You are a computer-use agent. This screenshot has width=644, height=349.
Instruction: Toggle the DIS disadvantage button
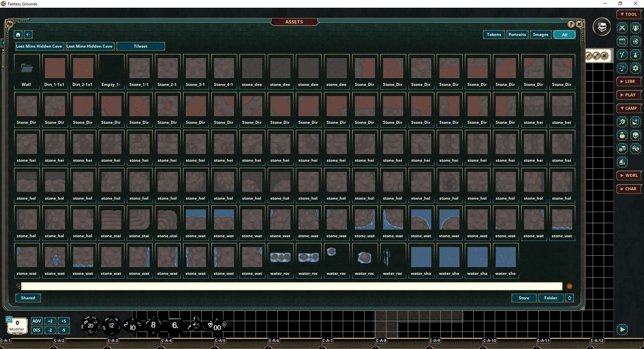[x=37, y=330]
